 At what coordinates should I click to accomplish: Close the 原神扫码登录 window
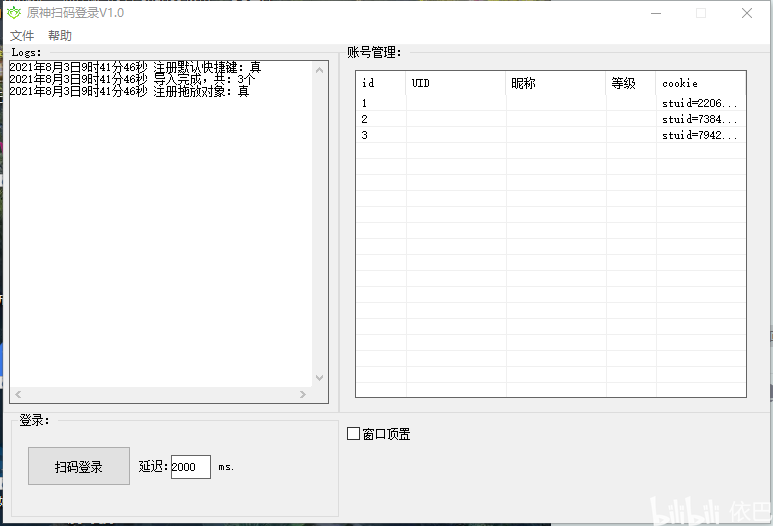(x=747, y=13)
